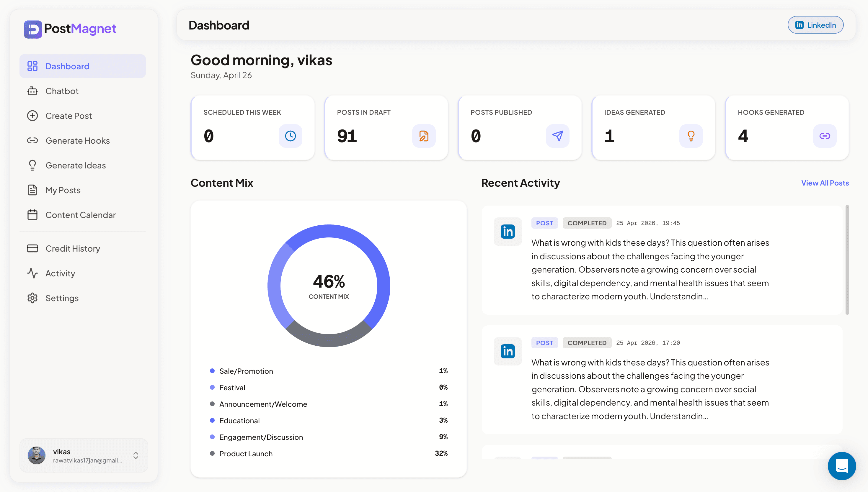Open the Content Calendar icon
868x492 pixels.
pyautogui.click(x=32, y=215)
